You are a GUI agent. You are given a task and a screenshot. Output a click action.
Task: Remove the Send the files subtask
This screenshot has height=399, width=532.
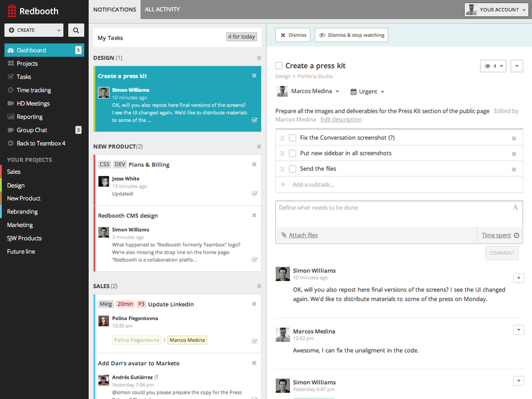pyautogui.click(x=514, y=169)
